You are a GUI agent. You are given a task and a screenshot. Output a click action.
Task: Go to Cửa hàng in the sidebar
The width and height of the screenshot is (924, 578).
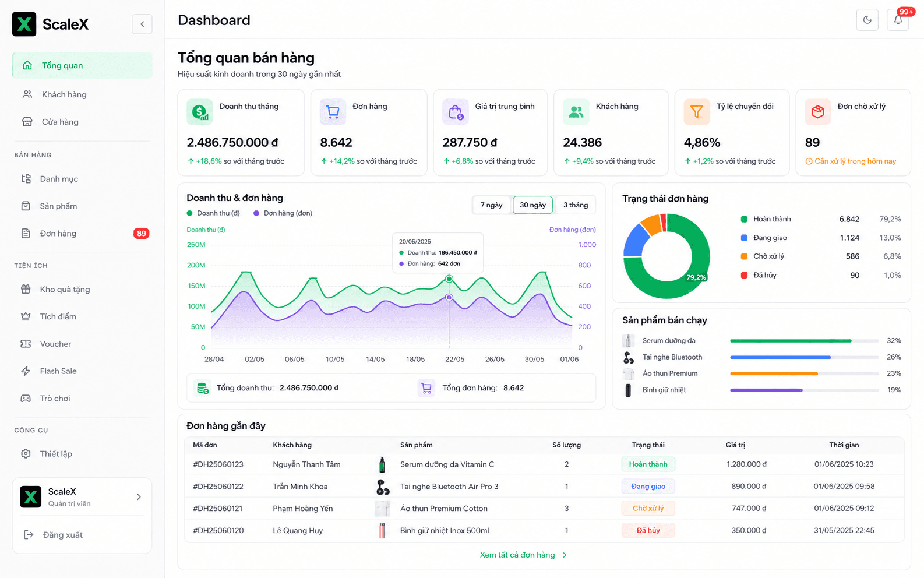tap(82, 122)
